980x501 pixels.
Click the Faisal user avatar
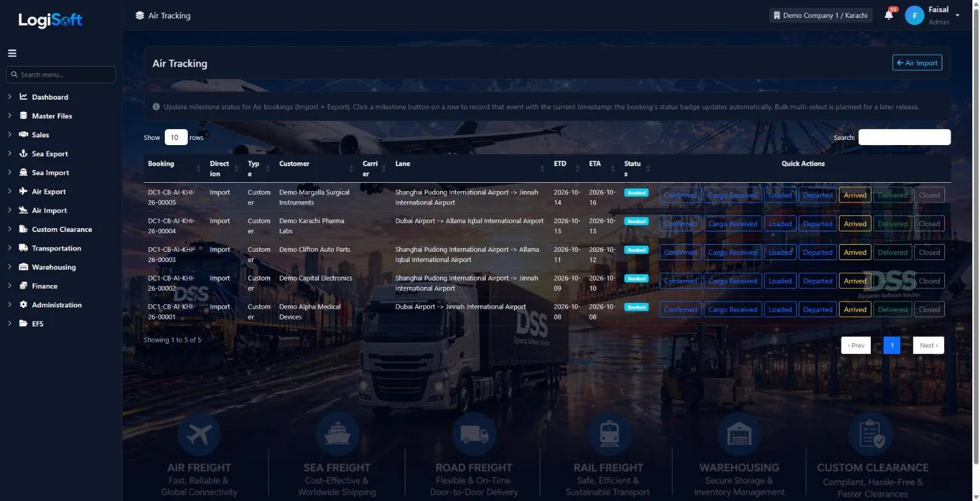click(914, 15)
